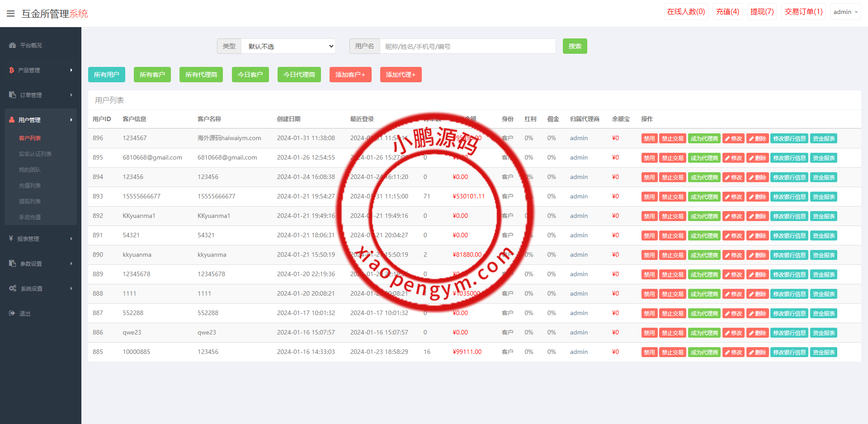Click the copy icon beside 订单管理
The width and height of the screenshot is (868, 424).
[12, 95]
